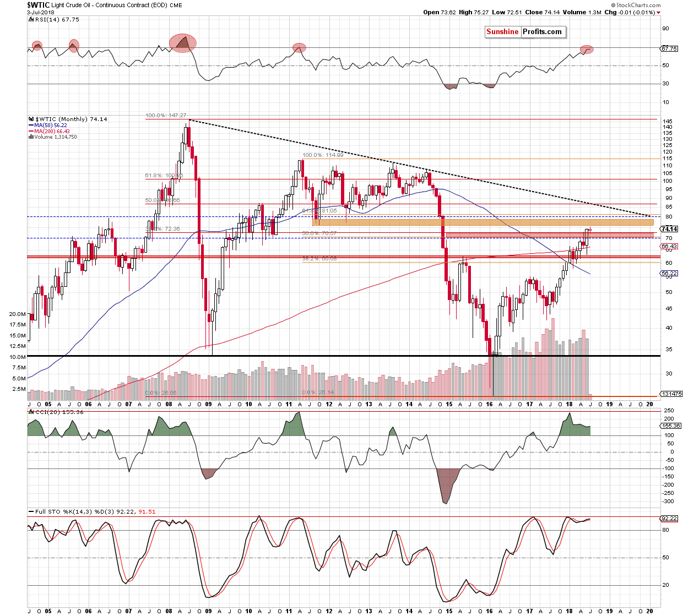Viewport: 683px width, 616px height.
Task: Click the red 66.43 MA(200) axis tag
Action: click(x=669, y=247)
